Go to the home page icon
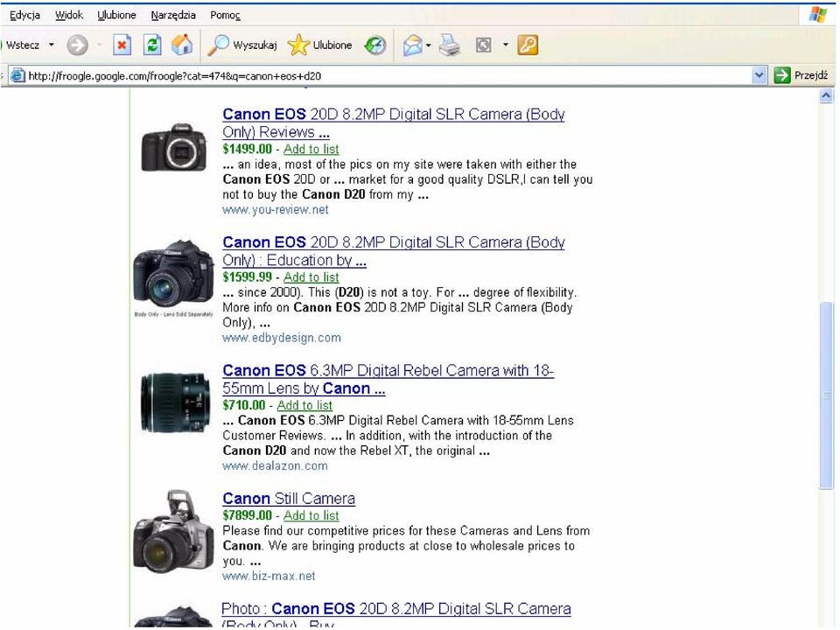The image size is (840, 630). 182,45
